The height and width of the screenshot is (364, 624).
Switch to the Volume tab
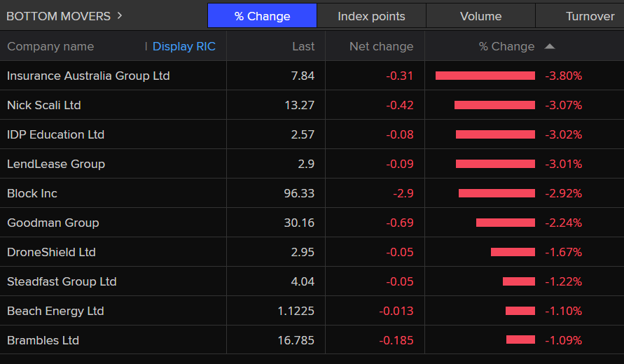(480, 16)
